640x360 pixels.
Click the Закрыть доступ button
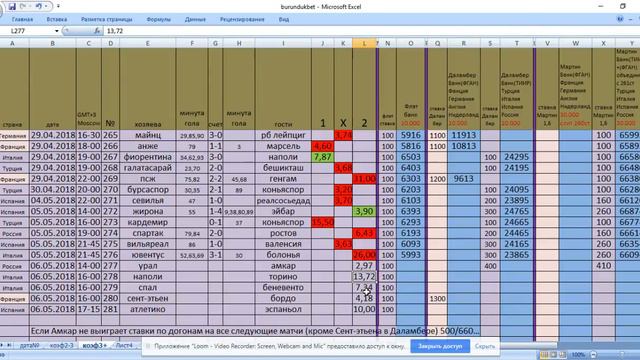(x=440, y=346)
